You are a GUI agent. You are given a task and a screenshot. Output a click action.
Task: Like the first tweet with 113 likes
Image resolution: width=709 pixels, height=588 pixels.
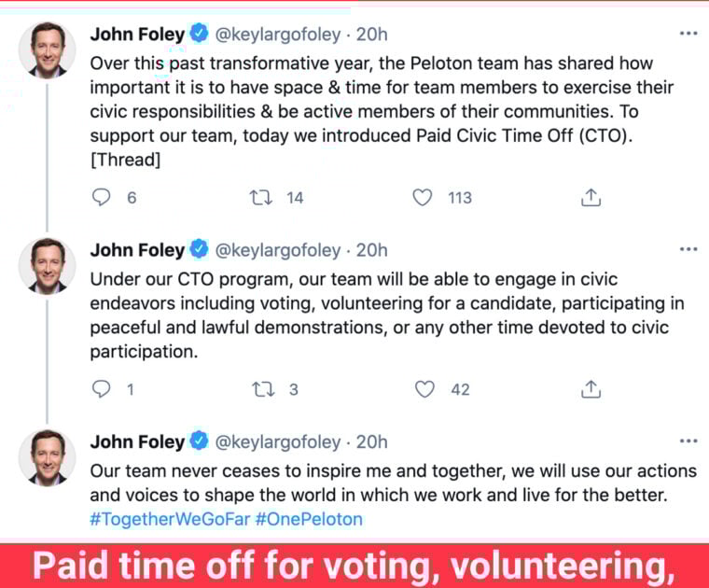pos(424,198)
